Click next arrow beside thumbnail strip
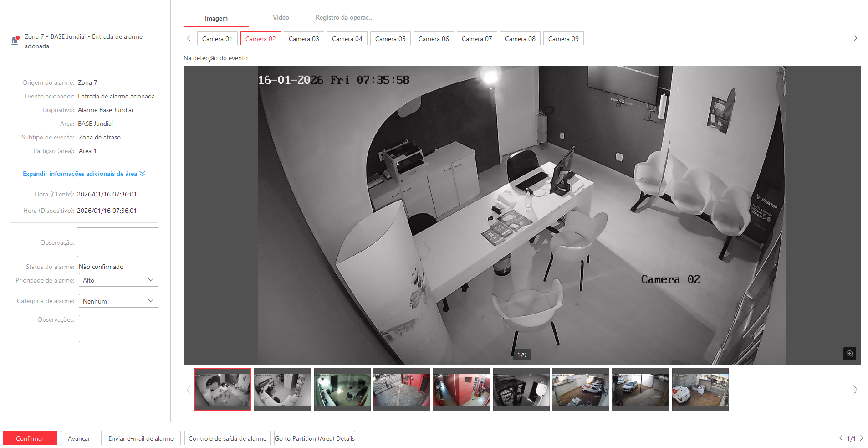The width and height of the screenshot is (868, 448). (x=855, y=390)
